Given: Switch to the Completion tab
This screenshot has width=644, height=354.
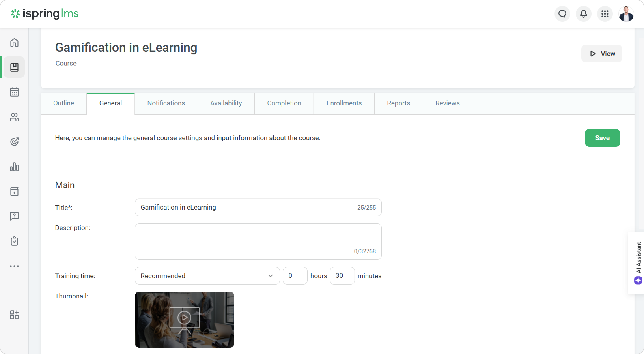Looking at the screenshot, I should (284, 103).
